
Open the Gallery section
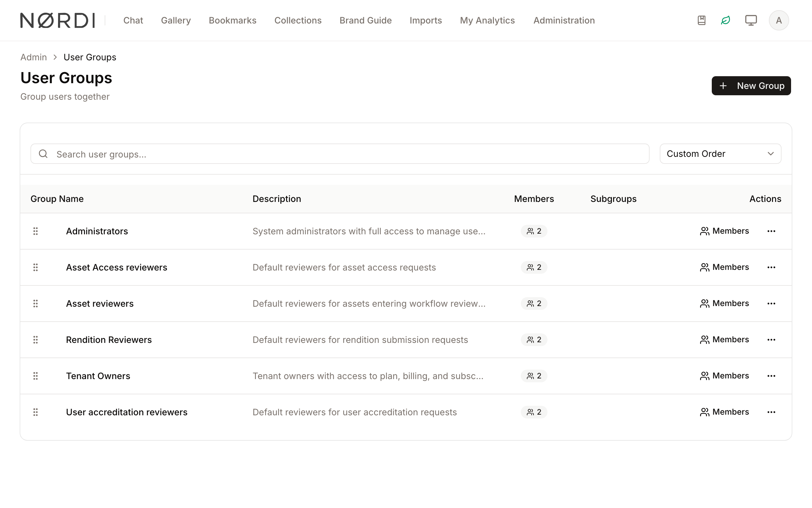[176, 21]
